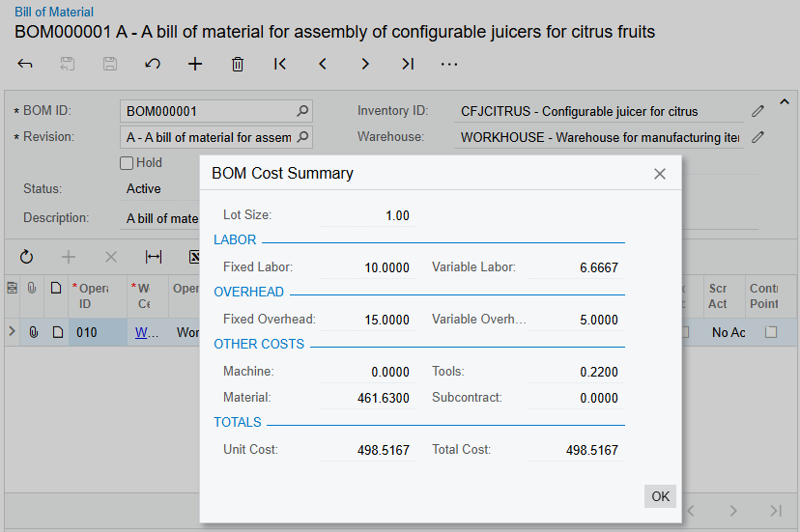Go to next record arrow
800x532 pixels.
[365, 65]
